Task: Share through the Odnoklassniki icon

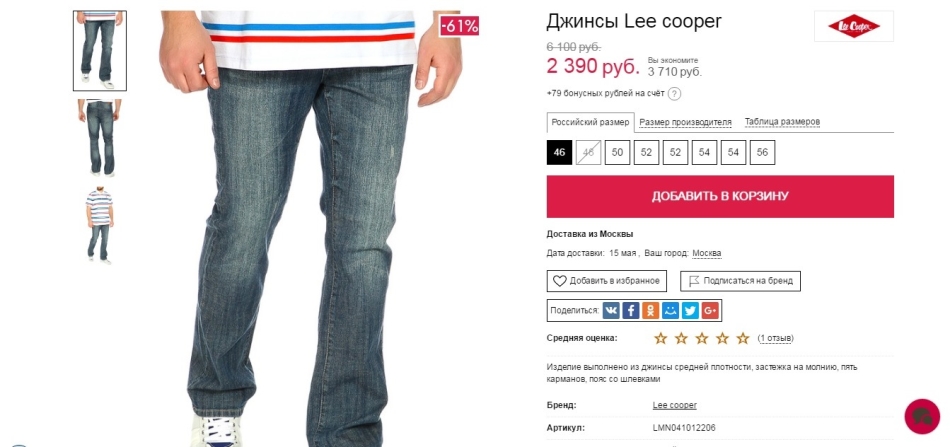Action: (651, 311)
